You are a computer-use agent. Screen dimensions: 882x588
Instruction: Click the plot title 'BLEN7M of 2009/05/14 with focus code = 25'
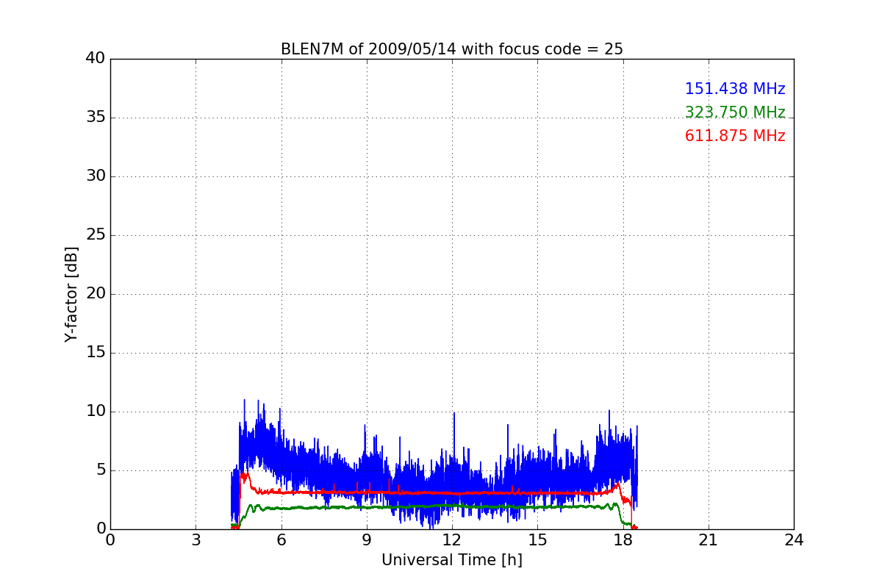click(x=452, y=49)
